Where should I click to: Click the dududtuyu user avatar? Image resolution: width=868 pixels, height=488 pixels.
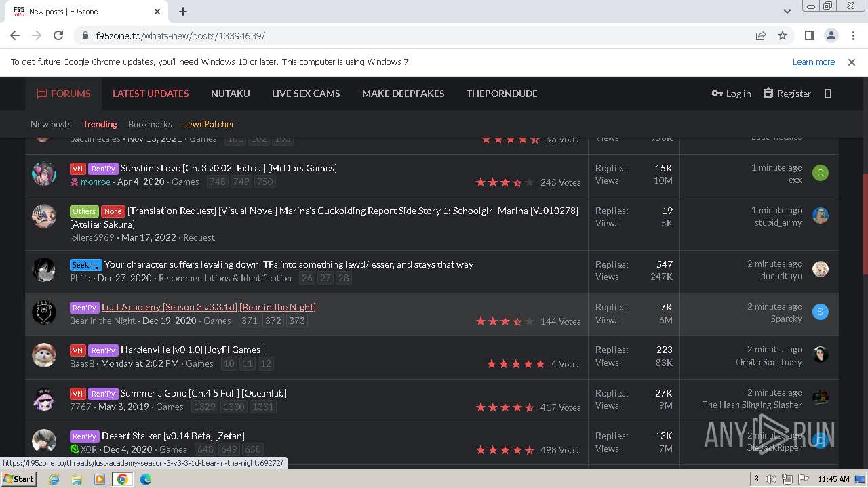pyautogui.click(x=820, y=269)
